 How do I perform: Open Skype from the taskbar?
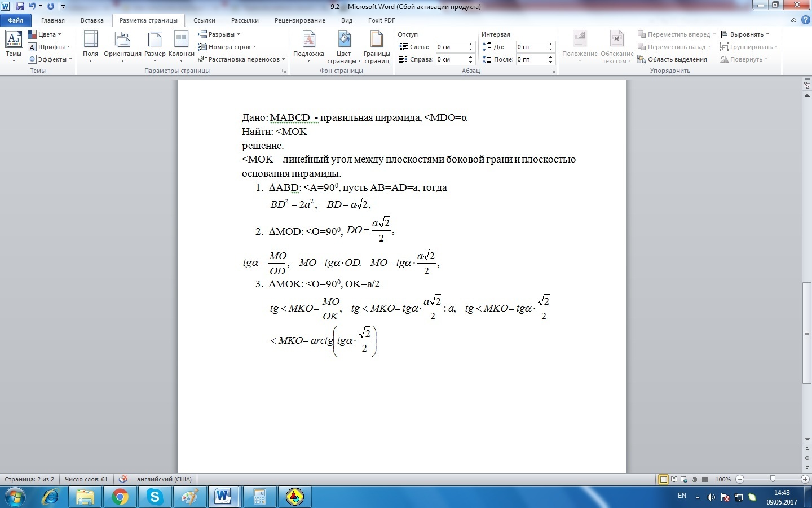pos(155,497)
